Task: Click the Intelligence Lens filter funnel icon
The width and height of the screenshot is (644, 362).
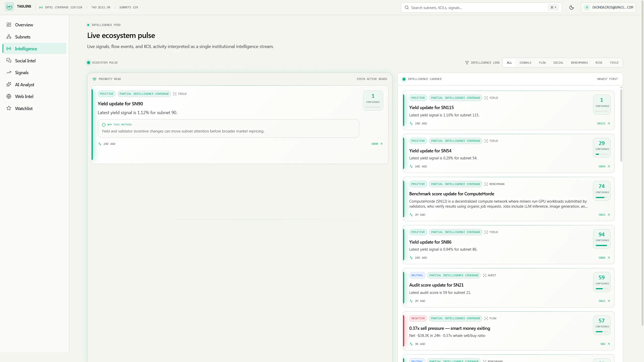Action: [467, 63]
